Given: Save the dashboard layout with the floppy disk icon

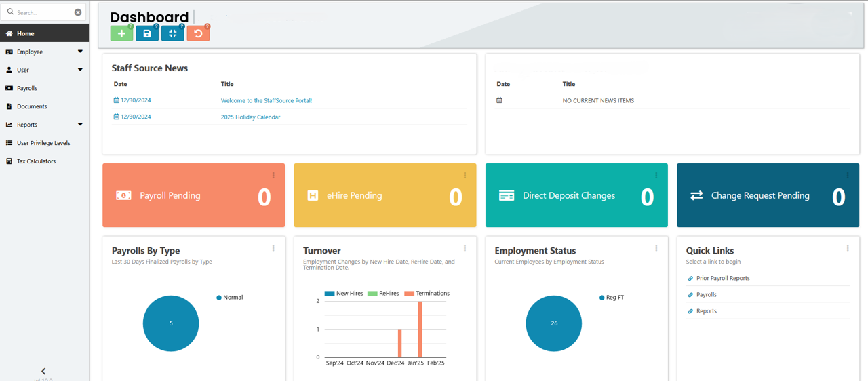Looking at the screenshot, I should [x=147, y=33].
